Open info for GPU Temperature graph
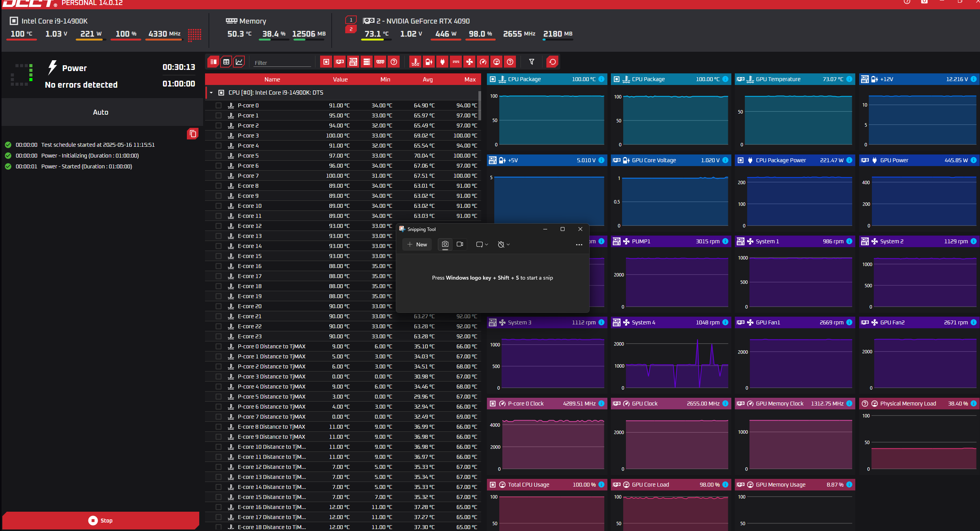 coord(849,79)
